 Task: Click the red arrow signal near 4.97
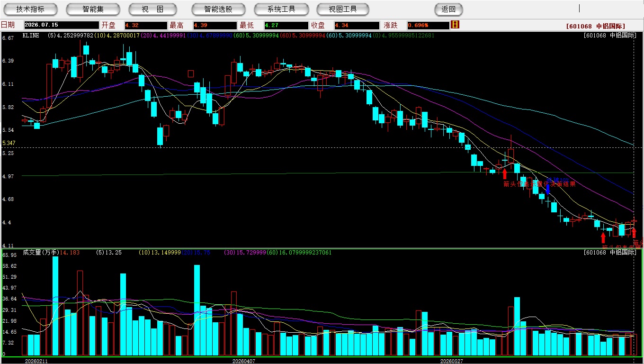[504, 174]
